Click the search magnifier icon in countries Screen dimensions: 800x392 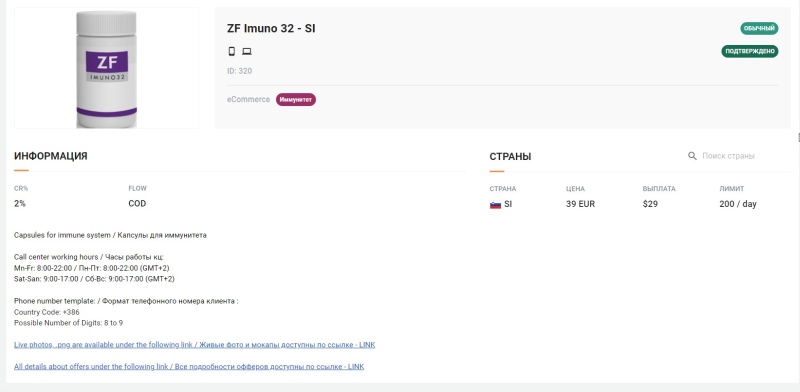(x=692, y=156)
